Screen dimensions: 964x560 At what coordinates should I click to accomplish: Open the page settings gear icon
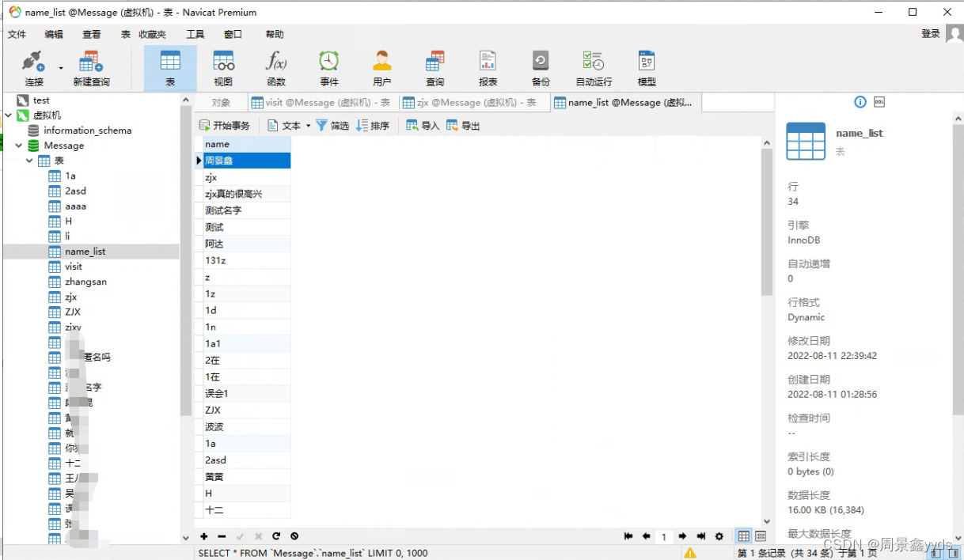719,536
